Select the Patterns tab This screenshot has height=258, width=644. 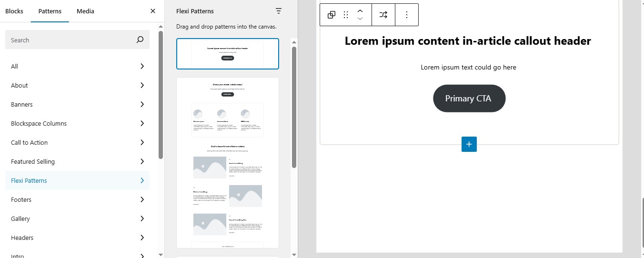[50, 11]
